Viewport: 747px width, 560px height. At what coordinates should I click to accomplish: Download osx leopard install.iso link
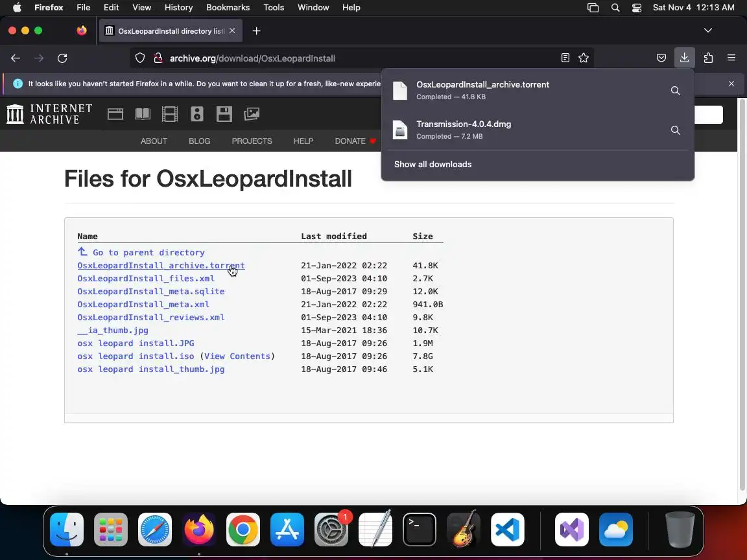(x=136, y=356)
